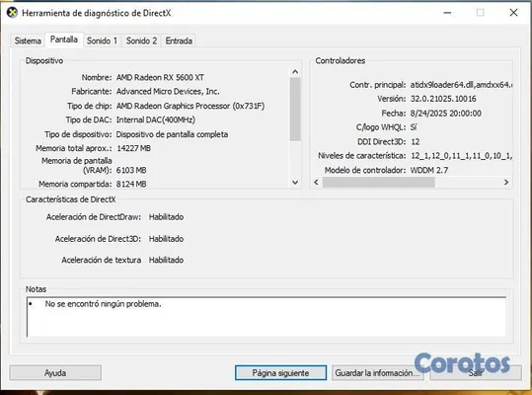Screen dimensions: 532x395
Task: Click the Dispositivo vertical scrollbar thumb
Action: [x=295, y=109]
